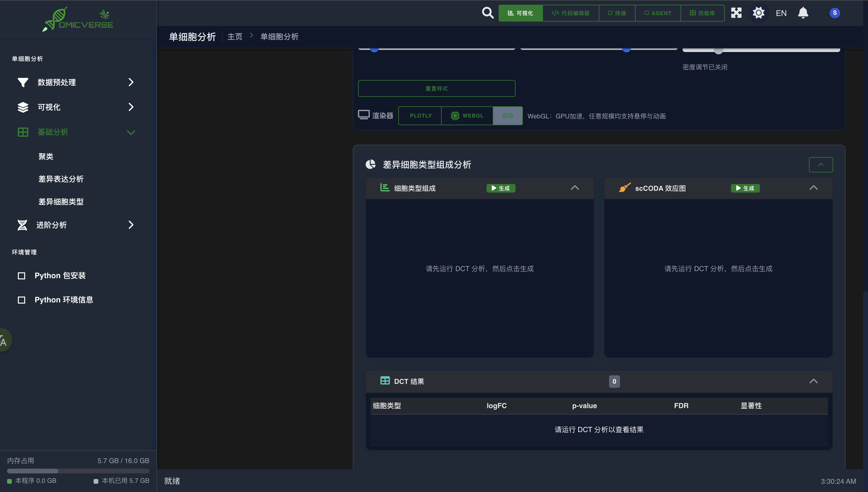
Task: Click the 重置样式 button
Action: click(436, 88)
